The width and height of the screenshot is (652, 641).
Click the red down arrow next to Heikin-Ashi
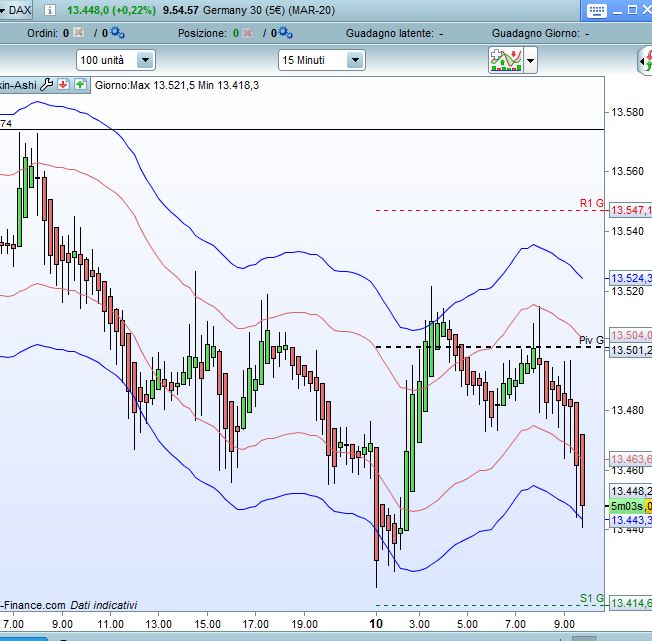pyautogui.click(x=63, y=85)
